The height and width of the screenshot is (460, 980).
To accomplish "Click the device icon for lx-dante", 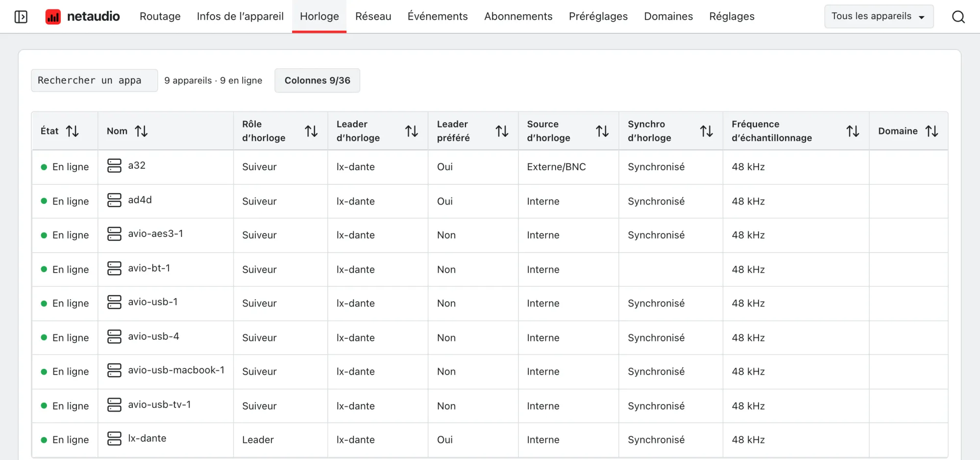I will 114,438.
